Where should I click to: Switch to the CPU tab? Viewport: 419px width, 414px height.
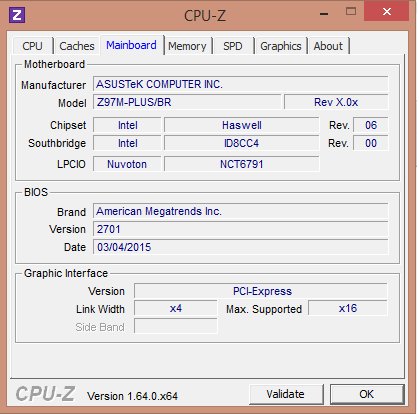(33, 46)
